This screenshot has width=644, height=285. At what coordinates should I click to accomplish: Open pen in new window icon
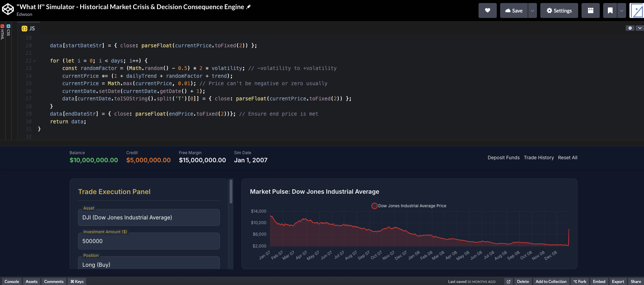[x=509, y=281]
